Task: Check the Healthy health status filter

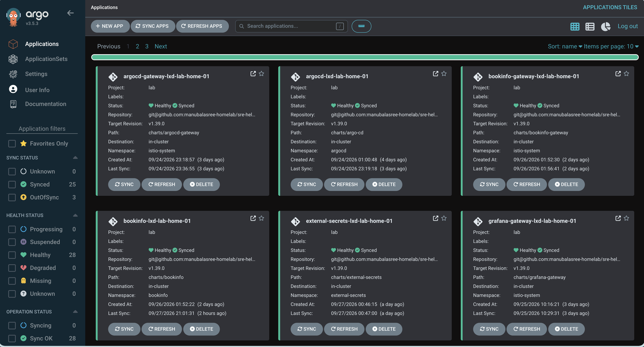Action: pyautogui.click(x=12, y=255)
